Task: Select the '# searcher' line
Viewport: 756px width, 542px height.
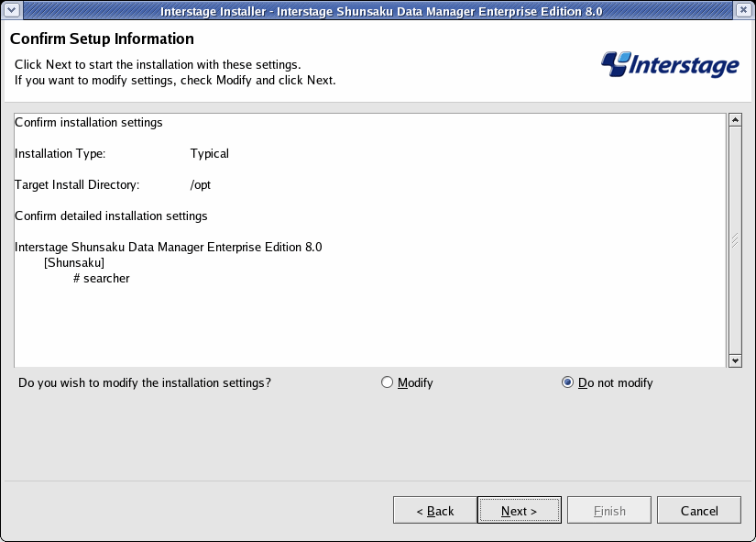Action: tap(101, 279)
